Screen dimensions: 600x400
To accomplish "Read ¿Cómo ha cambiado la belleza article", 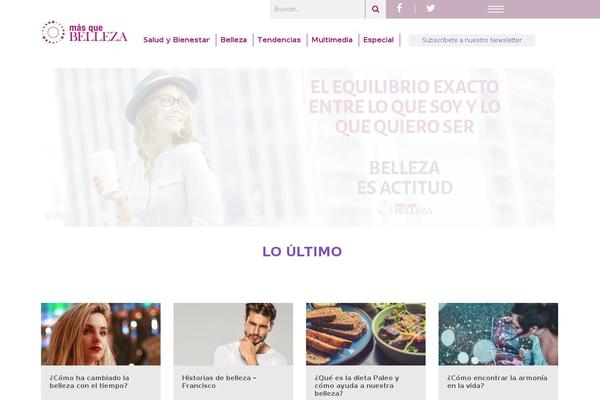I will (x=90, y=382).
